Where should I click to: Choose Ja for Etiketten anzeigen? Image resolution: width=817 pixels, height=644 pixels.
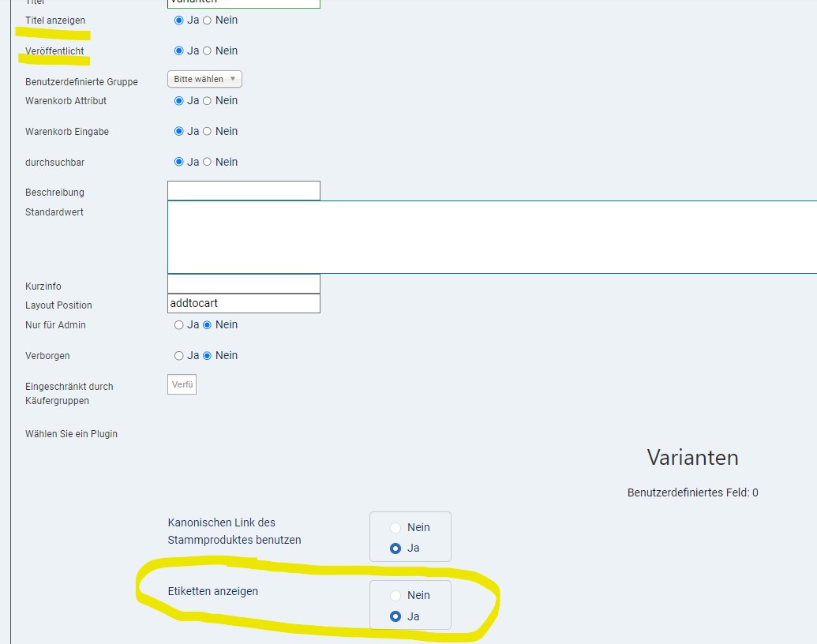pyautogui.click(x=395, y=616)
